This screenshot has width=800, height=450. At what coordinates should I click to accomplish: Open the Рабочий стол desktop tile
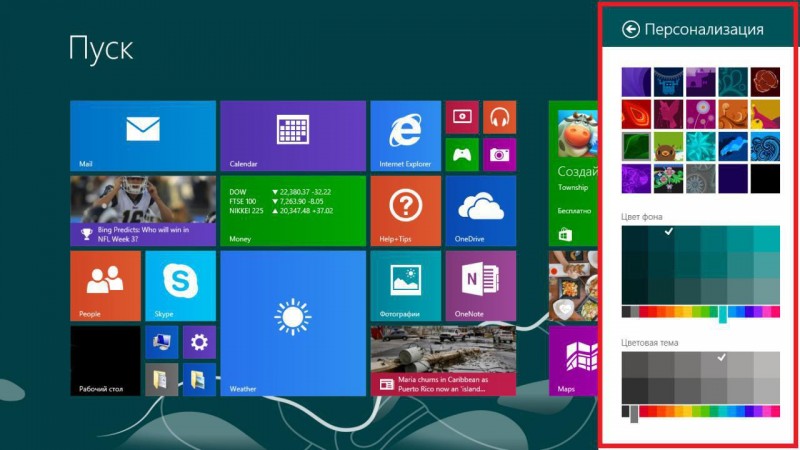point(106,361)
